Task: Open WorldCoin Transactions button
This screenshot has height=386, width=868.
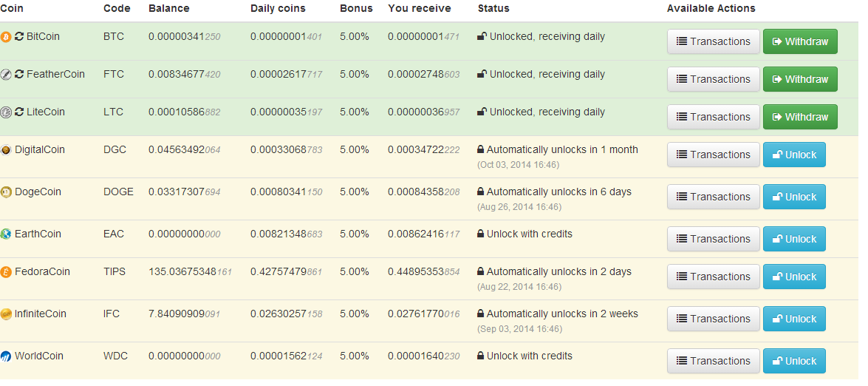Action: click(x=713, y=361)
